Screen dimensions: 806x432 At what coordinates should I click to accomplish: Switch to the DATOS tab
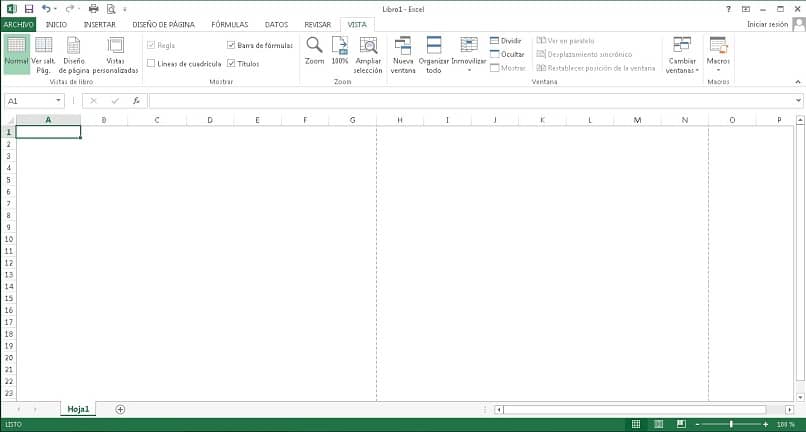pyautogui.click(x=276, y=24)
